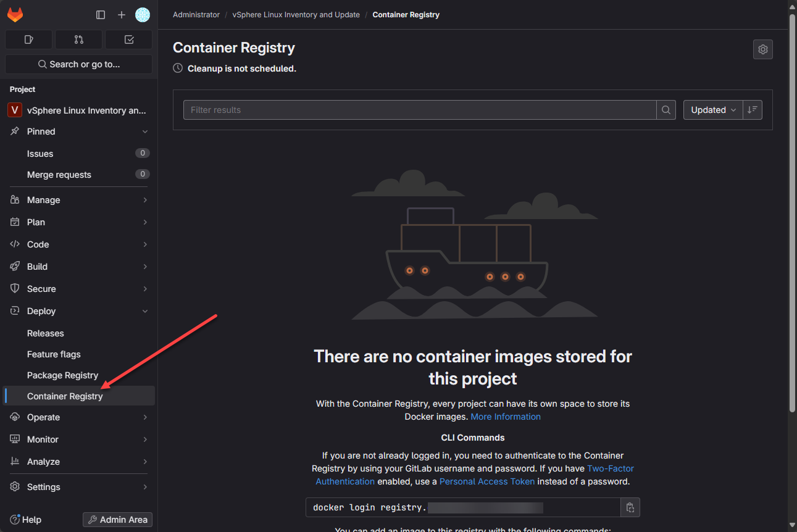
Task: Copy the docker login command
Action: pyautogui.click(x=630, y=507)
